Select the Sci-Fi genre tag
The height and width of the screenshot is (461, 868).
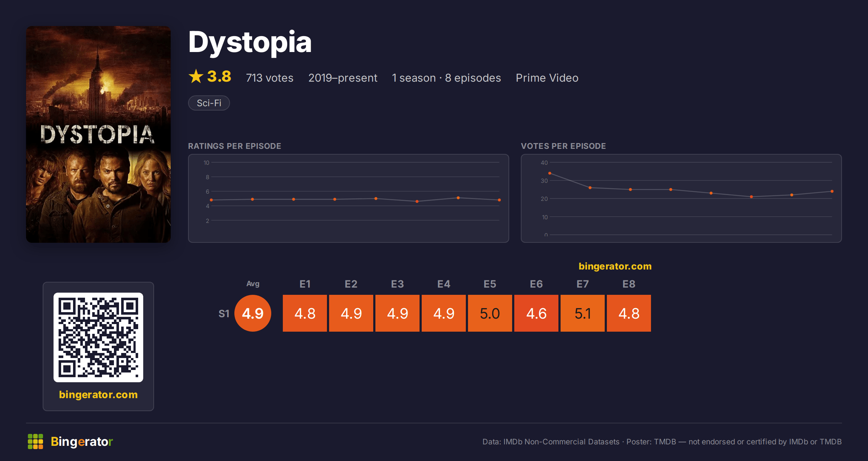(x=209, y=103)
